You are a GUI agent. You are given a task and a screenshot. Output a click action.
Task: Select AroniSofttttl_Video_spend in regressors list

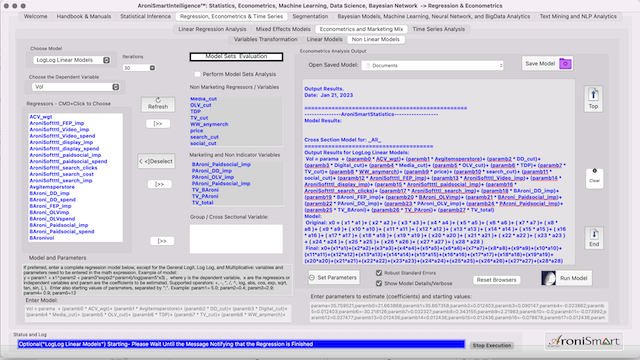coord(62,136)
